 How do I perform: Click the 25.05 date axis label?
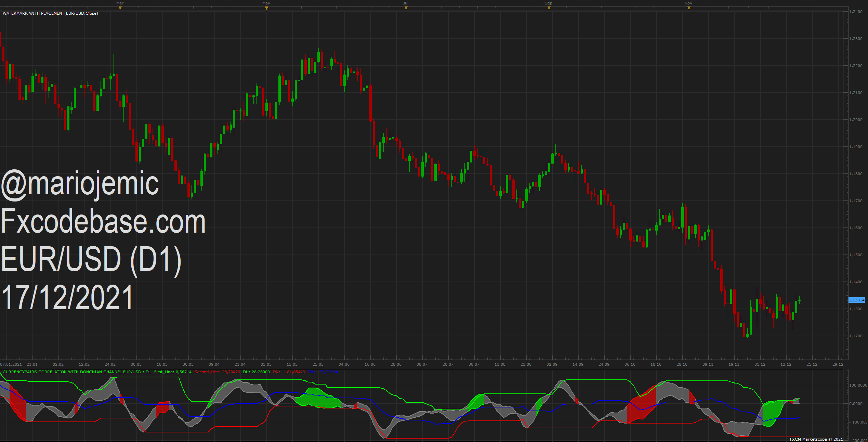318,364
